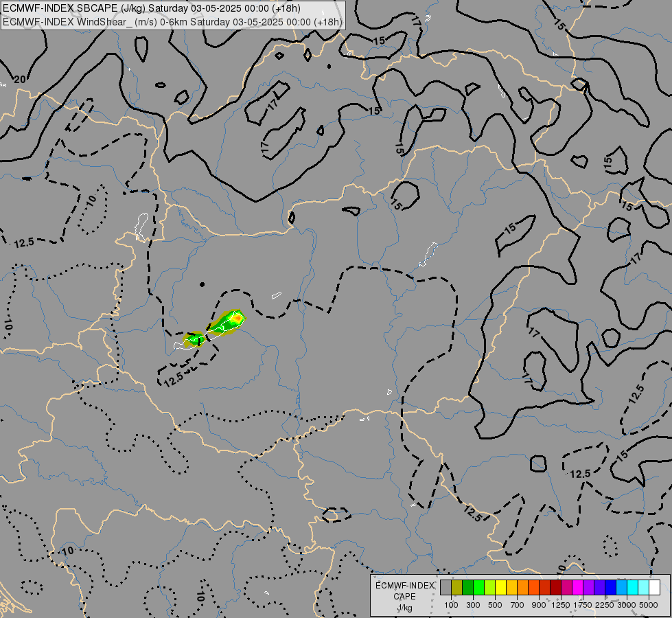Select the brick red swatch after 900
The width and height of the screenshot is (672, 618).
[545, 587]
